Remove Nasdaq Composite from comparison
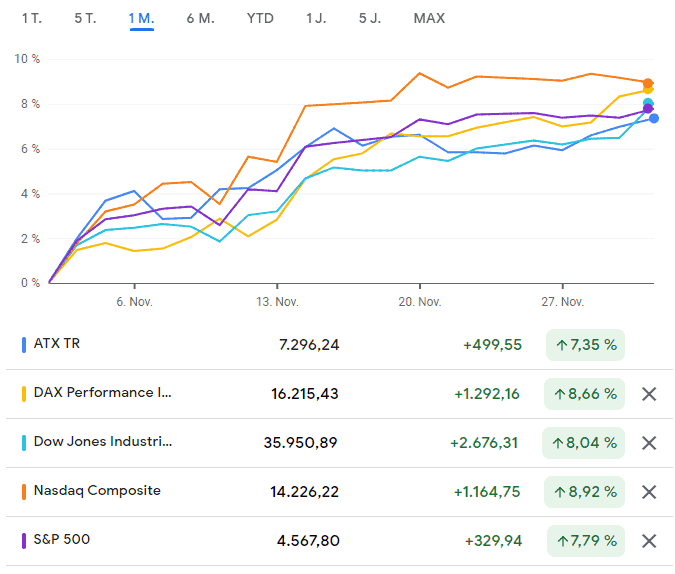The width and height of the screenshot is (675, 574). (649, 492)
